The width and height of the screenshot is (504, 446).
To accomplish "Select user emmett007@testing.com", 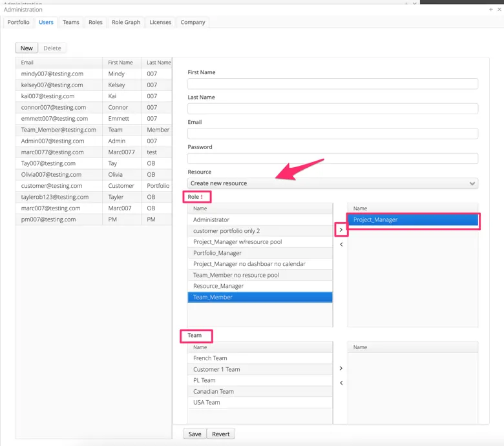I will click(x=94, y=119).
